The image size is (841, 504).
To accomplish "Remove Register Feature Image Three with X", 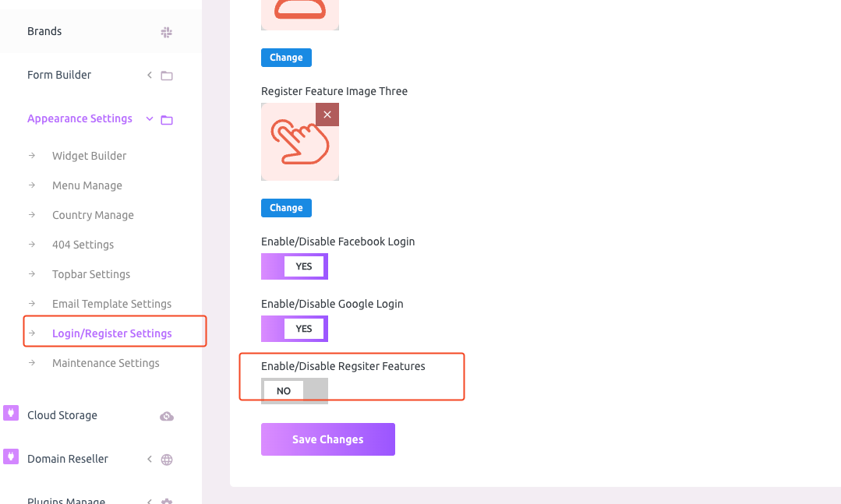I will [327, 115].
